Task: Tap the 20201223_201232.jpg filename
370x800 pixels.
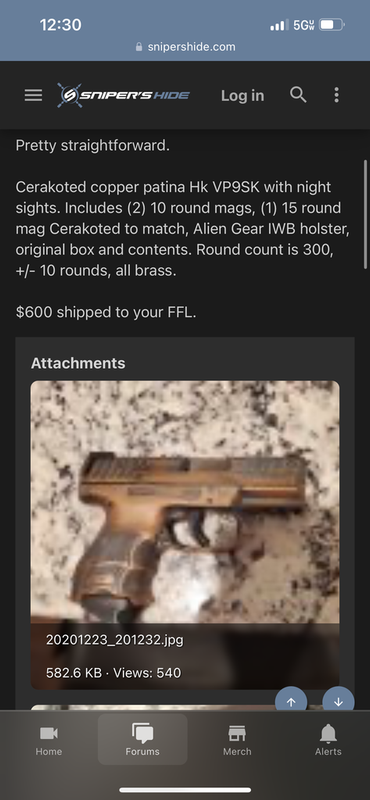Action: pos(115,640)
